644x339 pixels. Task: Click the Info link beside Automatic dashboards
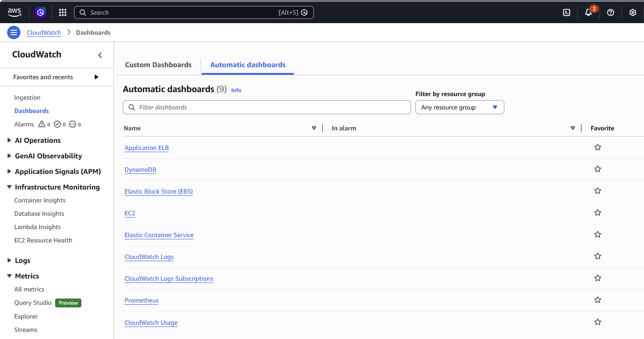pos(236,90)
